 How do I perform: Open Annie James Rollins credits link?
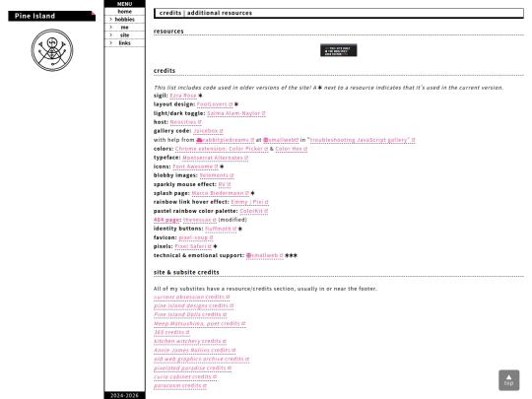pos(195,351)
